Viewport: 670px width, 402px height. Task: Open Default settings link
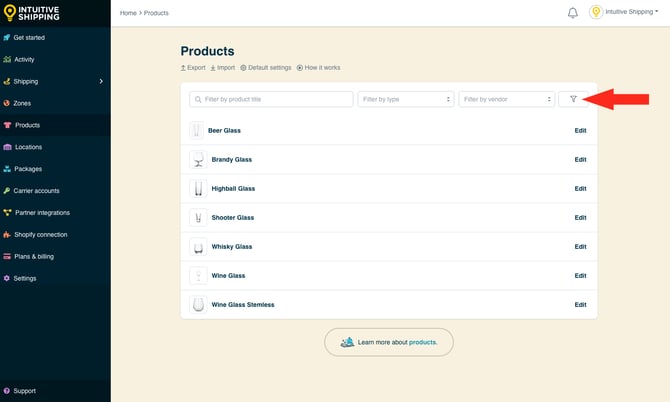pyautogui.click(x=266, y=68)
